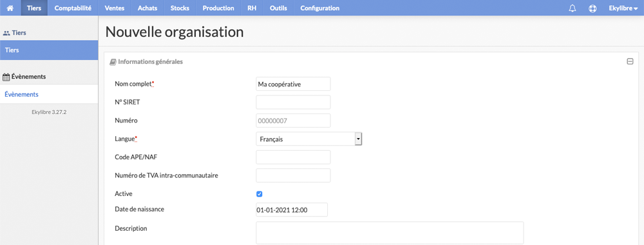Viewport: 644px width, 245px height.
Task: Click the Ekylibre 3.27.2 version text
Action: [49, 112]
